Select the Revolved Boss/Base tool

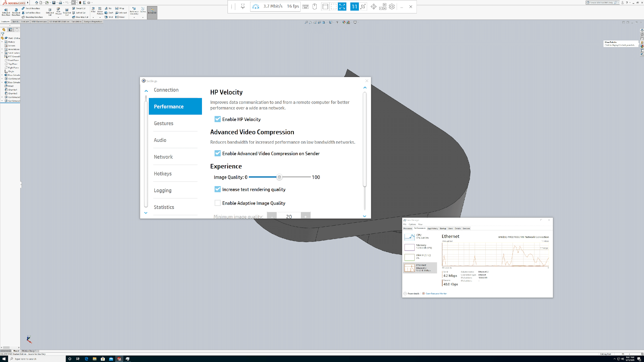click(16, 12)
